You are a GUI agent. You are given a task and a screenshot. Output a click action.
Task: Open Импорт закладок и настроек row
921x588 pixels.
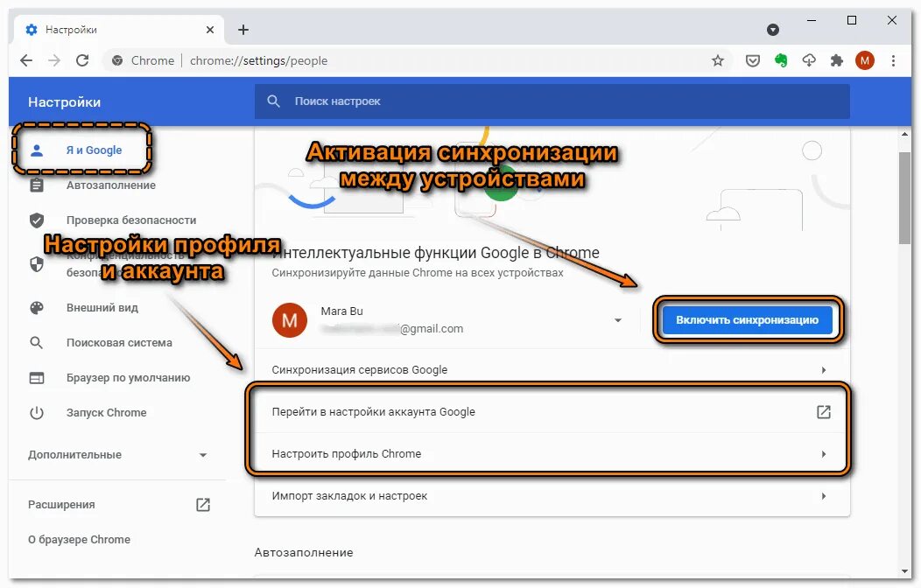point(552,496)
